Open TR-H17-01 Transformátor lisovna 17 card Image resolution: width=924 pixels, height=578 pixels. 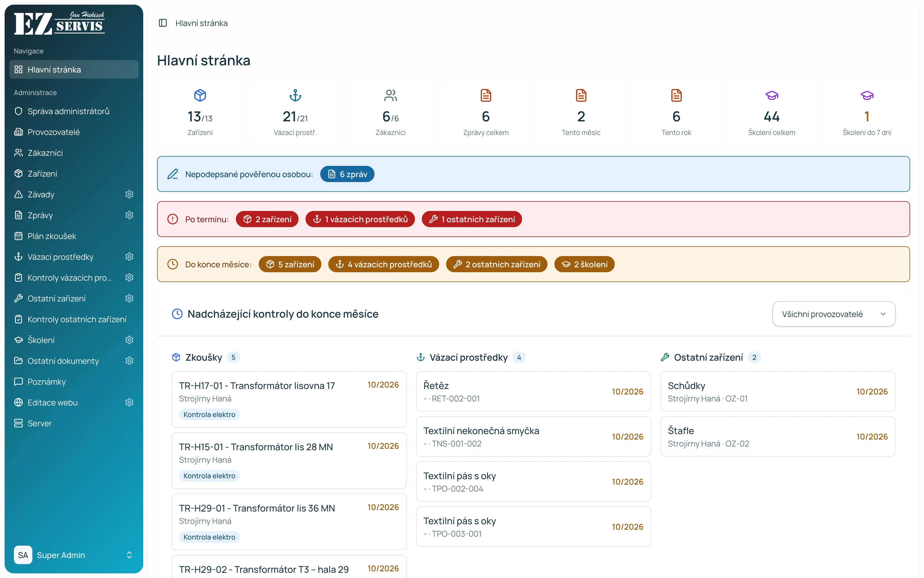pyautogui.click(x=289, y=399)
